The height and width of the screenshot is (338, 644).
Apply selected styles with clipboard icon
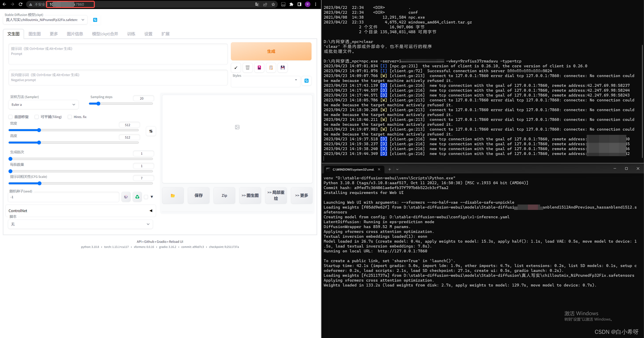tap(271, 68)
